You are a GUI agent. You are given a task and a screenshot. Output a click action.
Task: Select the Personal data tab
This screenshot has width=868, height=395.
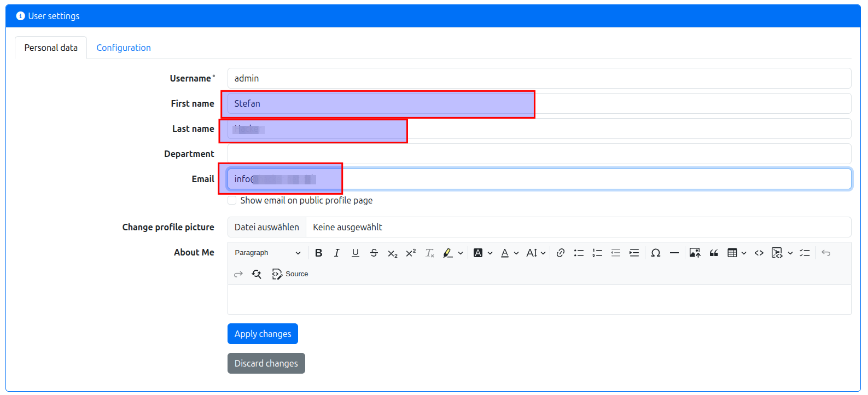(51, 48)
